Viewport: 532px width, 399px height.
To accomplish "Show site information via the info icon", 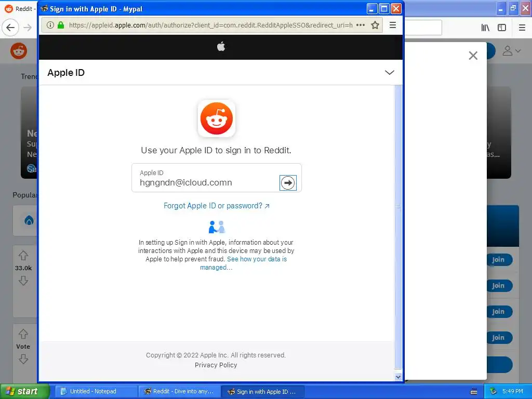I will tap(50, 25).
